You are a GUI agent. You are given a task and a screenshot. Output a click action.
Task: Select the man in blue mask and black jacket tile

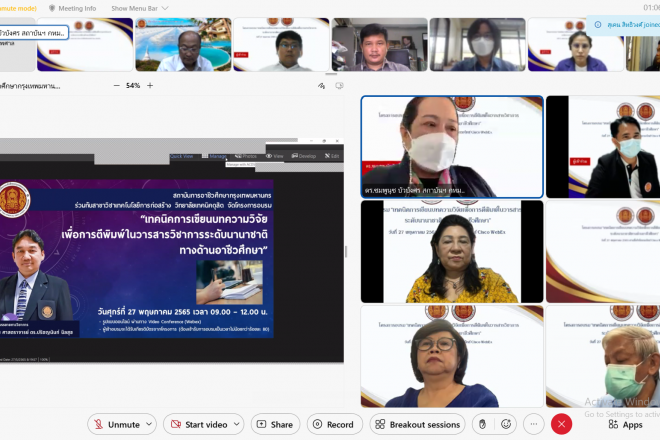click(x=603, y=147)
